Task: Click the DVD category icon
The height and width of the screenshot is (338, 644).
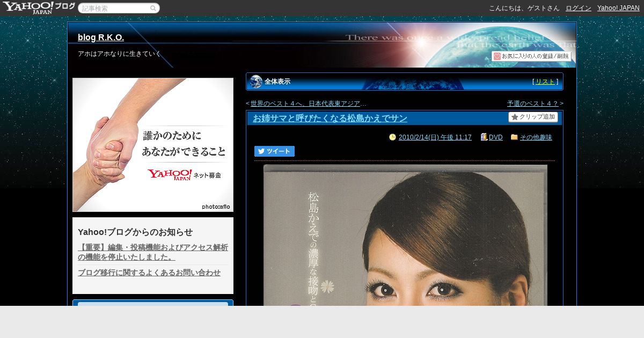Action: (x=484, y=137)
